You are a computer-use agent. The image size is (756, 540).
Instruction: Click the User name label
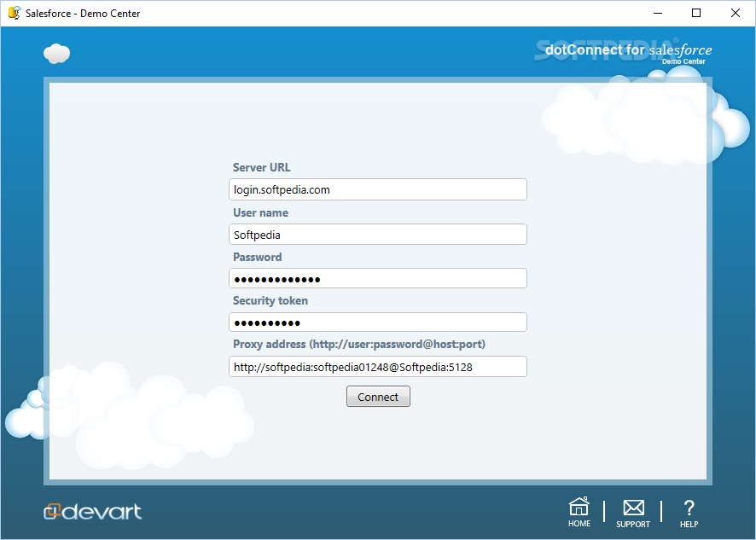[x=261, y=212]
